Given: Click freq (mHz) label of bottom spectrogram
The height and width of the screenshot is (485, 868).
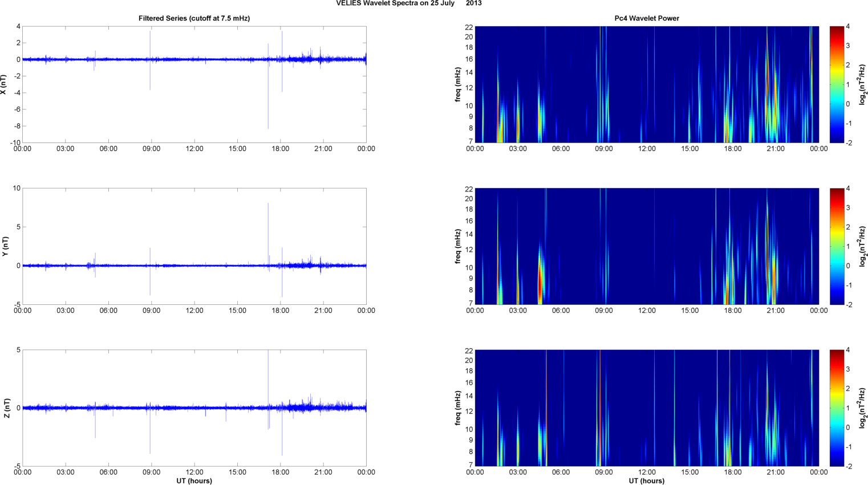Looking at the screenshot, I should [458, 408].
